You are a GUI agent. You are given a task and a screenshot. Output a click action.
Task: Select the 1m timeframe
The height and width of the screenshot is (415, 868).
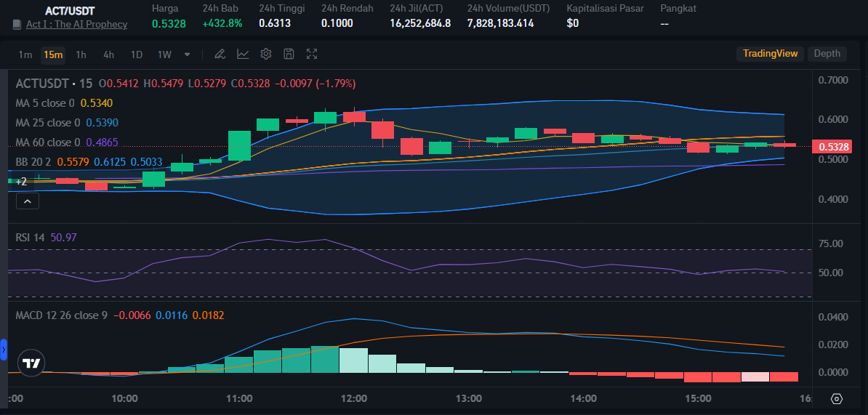(x=25, y=55)
